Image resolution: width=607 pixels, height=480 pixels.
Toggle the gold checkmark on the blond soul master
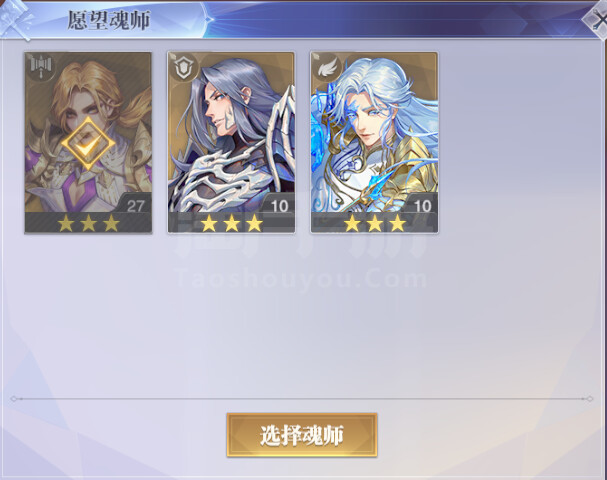pos(88,144)
